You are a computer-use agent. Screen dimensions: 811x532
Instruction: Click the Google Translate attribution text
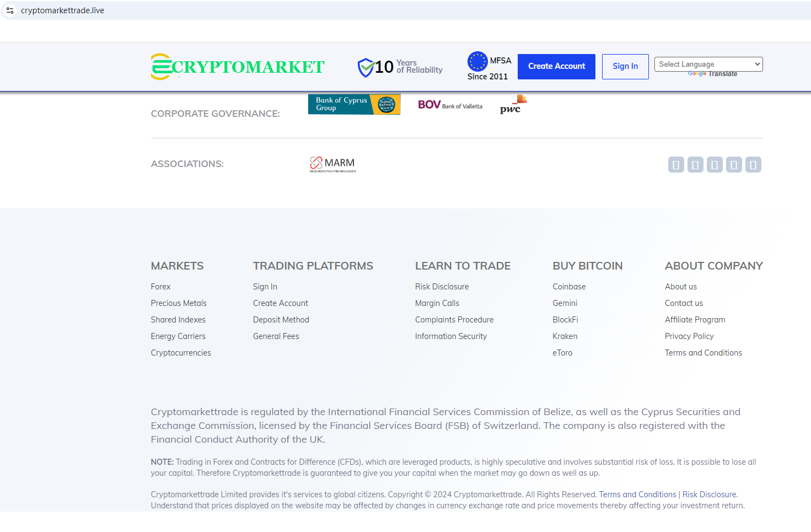click(x=712, y=74)
